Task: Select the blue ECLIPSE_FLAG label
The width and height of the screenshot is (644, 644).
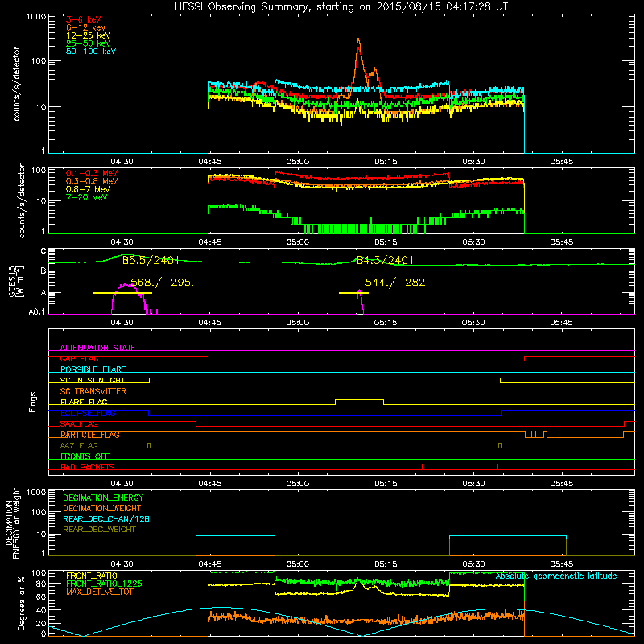Action: pyautogui.click(x=88, y=413)
